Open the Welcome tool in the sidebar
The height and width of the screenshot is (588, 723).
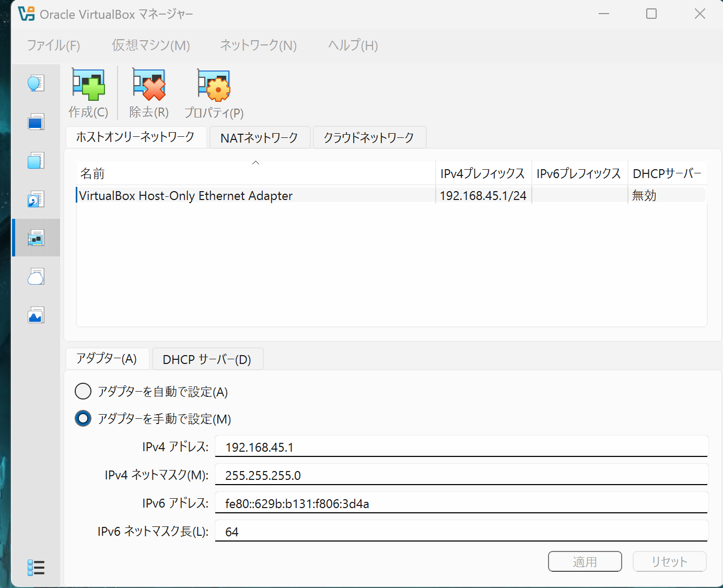[36, 84]
